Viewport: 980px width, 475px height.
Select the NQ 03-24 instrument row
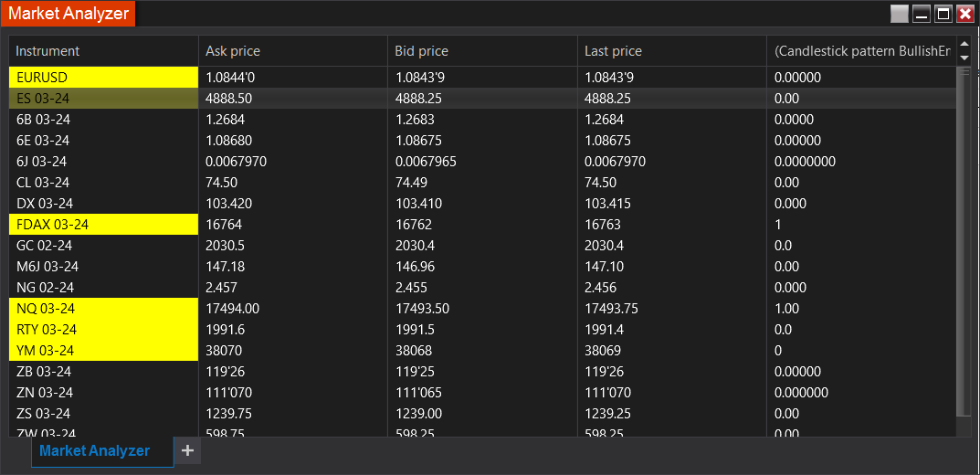pos(103,309)
